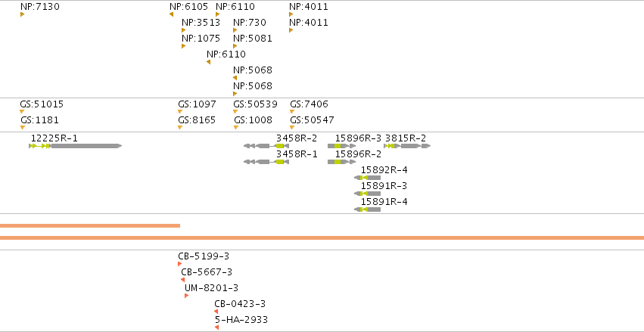This screenshot has width=644, height=332.
Task: Click the triangle marker under GS:7406
Action: [x=292, y=112]
